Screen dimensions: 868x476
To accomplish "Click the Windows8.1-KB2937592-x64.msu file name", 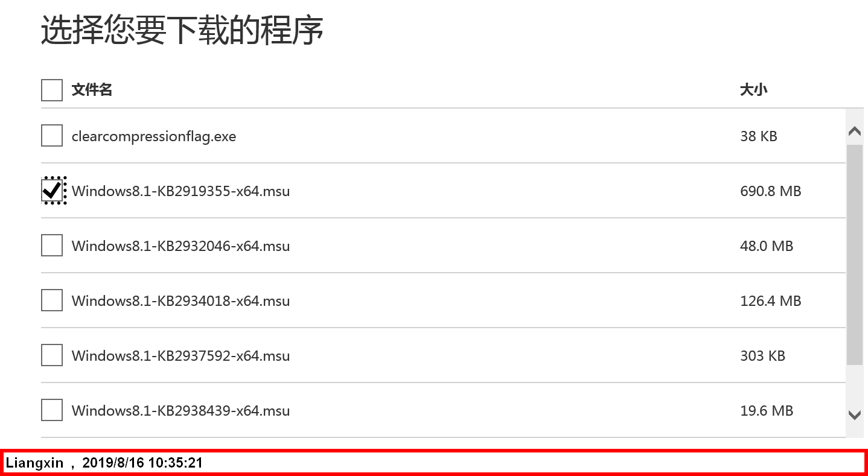I will [x=180, y=356].
